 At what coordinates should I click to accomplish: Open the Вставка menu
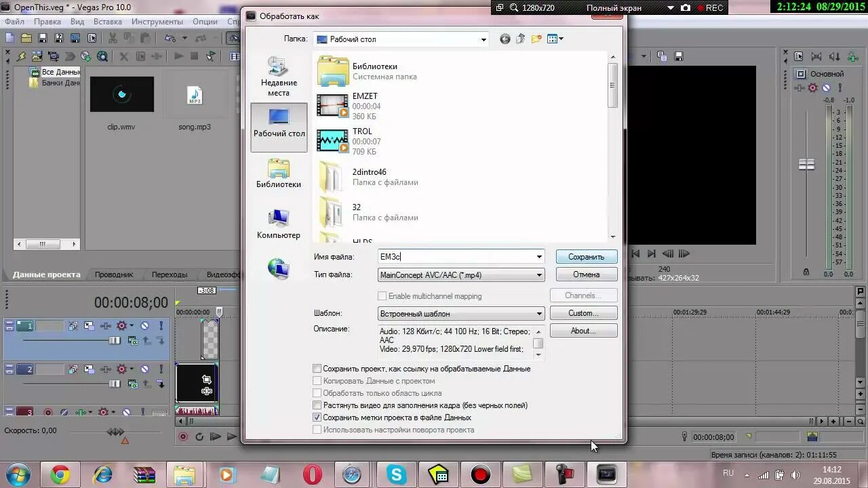pyautogui.click(x=108, y=22)
